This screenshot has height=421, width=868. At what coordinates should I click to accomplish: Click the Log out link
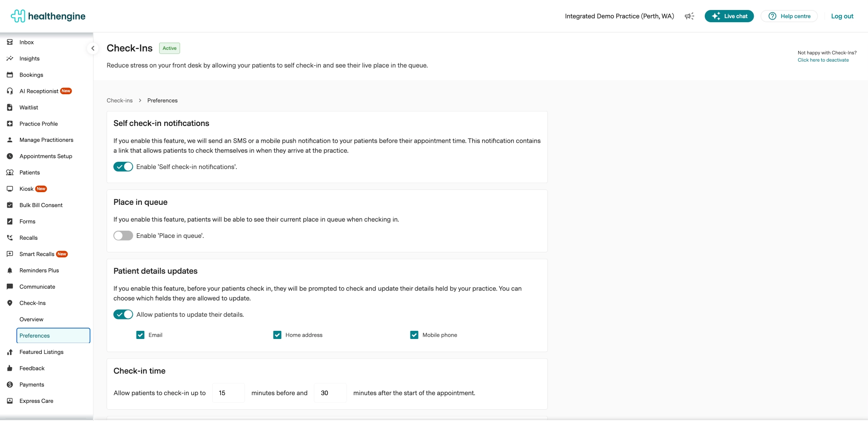point(842,16)
